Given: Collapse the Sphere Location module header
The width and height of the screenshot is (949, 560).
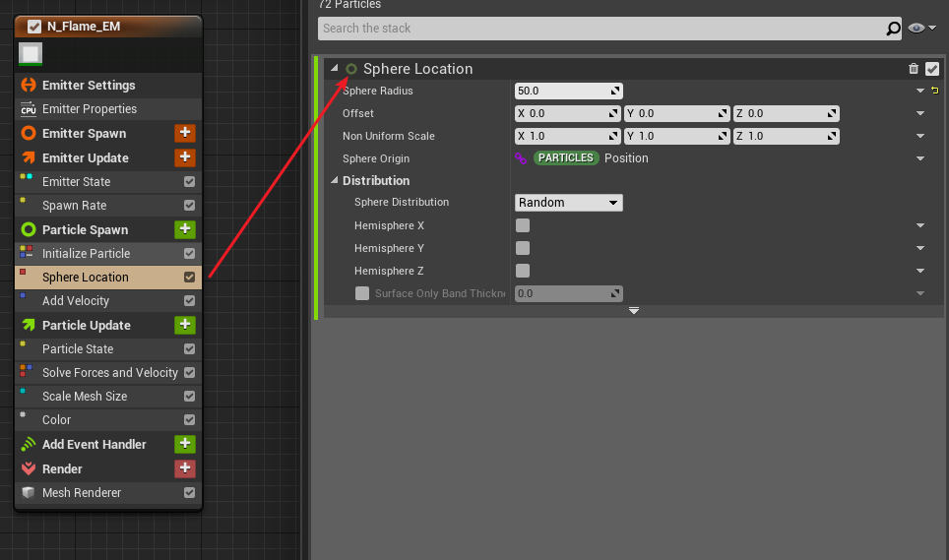Looking at the screenshot, I should pyautogui.click(x=334, y=68).
